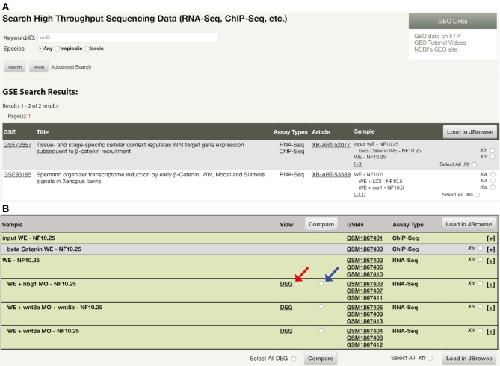500x366 pixels.
Task: Select the laevis species radio button
Action: [x=87, y=49]
